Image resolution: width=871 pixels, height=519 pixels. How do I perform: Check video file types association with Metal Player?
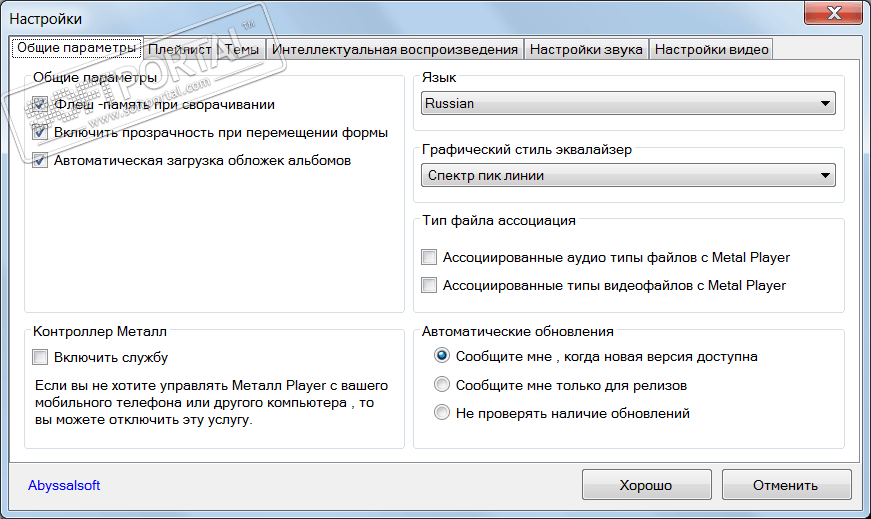point(430,285)
